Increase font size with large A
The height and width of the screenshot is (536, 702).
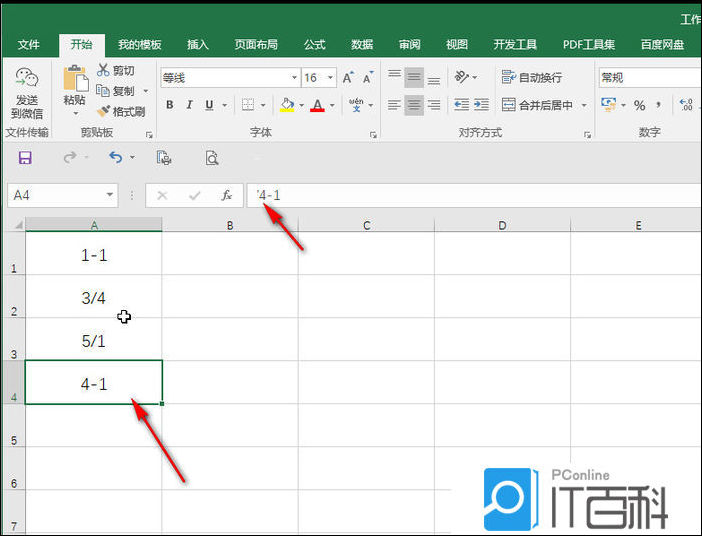[348, 78]
